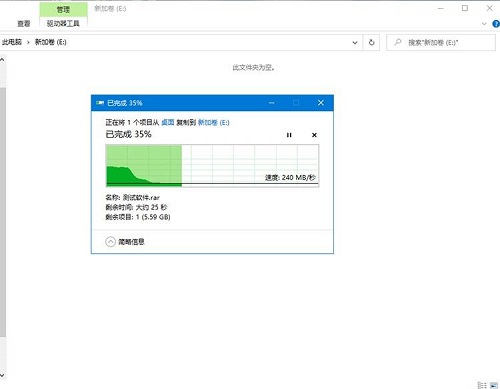Switch to details view layout icon

click(x=482, y=385)
